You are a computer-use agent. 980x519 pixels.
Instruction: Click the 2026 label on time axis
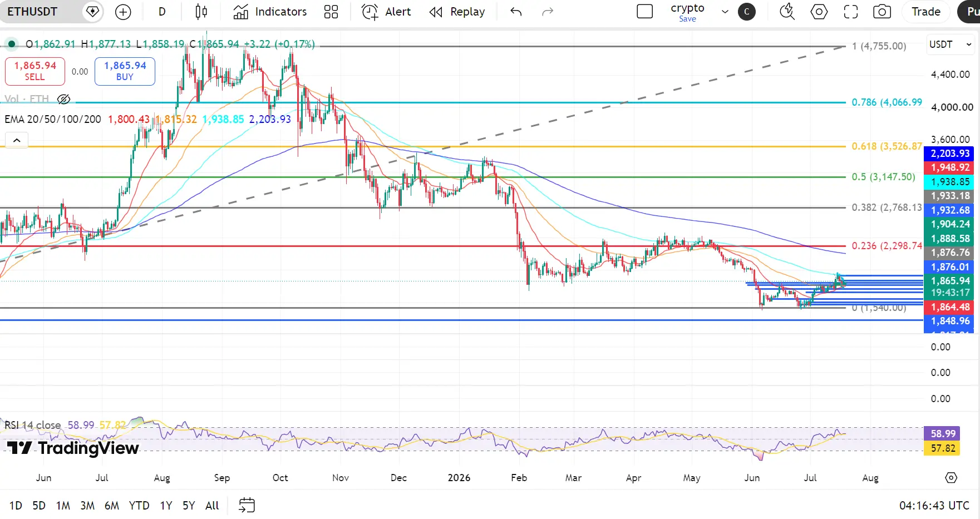point(459,478)
